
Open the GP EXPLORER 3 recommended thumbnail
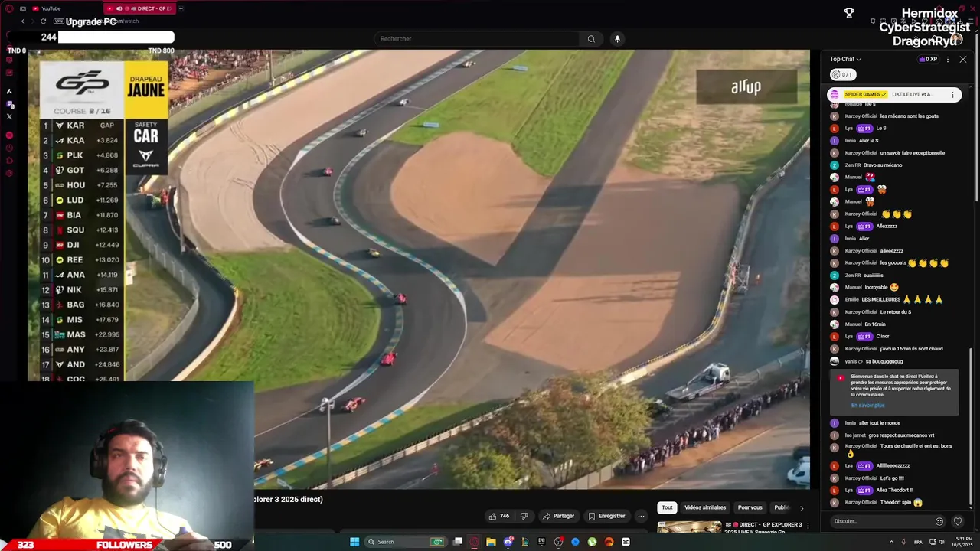(x=689, y=527)
